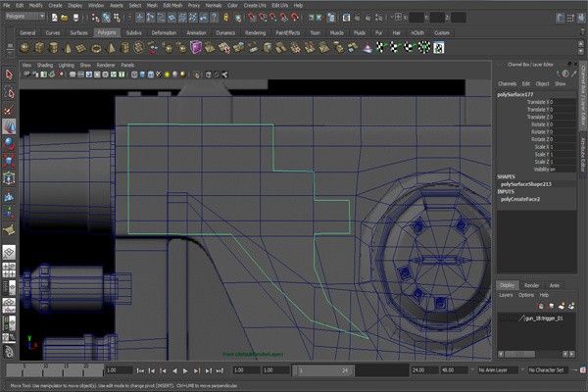The height and width of the screenshot is (392, 588).
Task: Click the Save Scene icon
Action: tap(75, 18)
